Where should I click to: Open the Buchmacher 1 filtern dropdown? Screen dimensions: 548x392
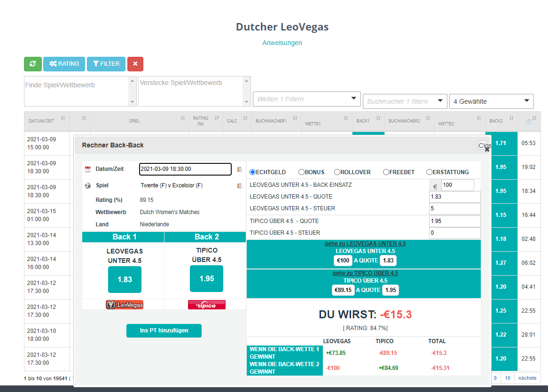(x=405, y=101)
